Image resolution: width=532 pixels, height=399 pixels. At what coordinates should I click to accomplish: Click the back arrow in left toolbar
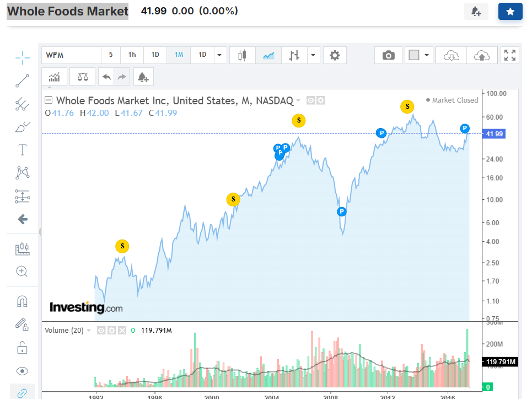tap(23, 219)
